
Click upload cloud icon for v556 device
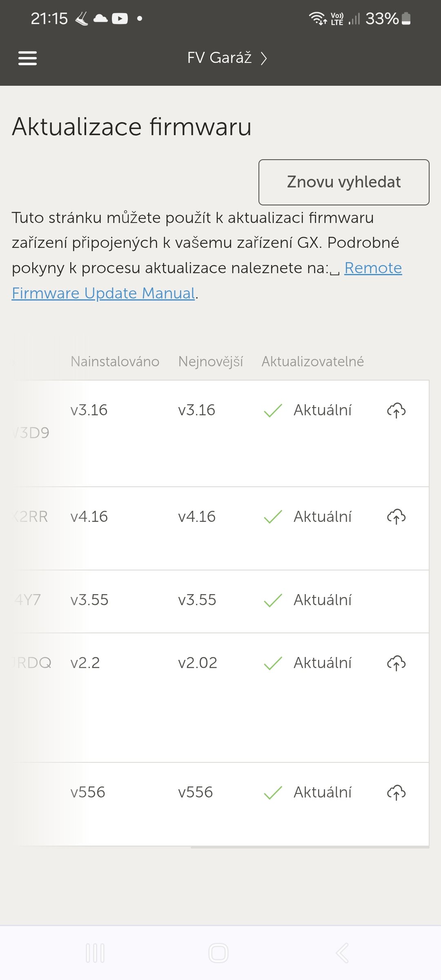(396, 793)
